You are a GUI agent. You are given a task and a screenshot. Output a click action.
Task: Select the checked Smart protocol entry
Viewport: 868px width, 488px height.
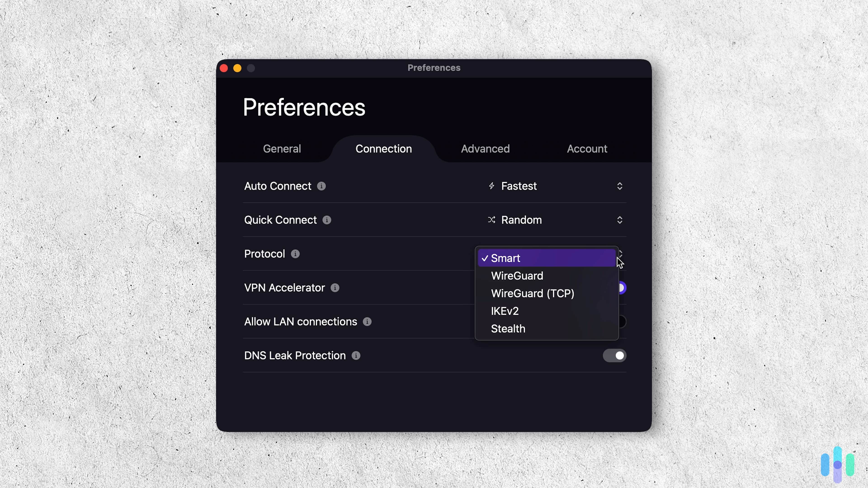[505, 258]
